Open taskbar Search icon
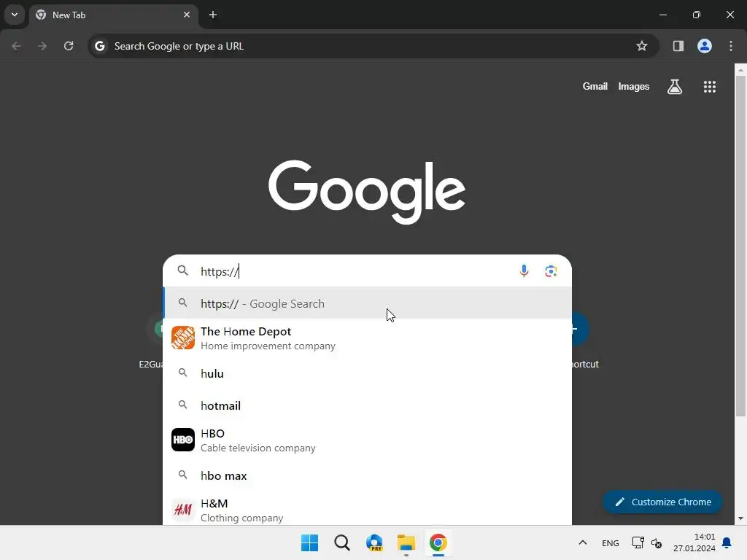This screenshot has width=747, height=560. (x=341, y=542)
